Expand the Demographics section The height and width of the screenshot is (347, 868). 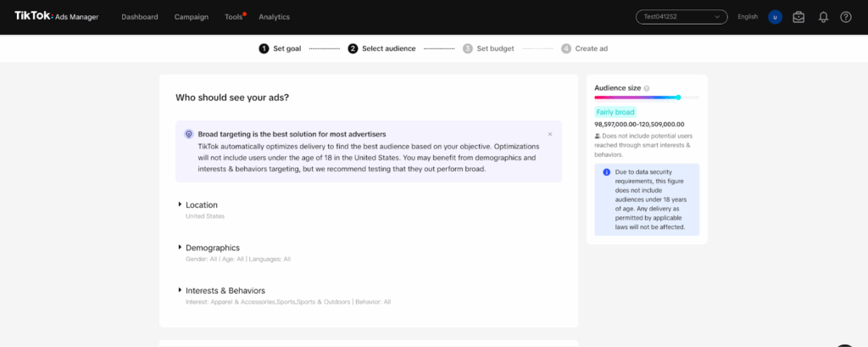212,248
